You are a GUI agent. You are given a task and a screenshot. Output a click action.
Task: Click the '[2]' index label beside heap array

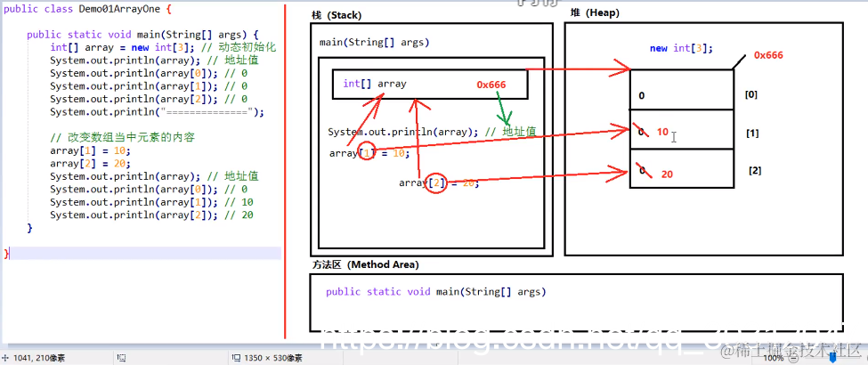[755, 170]
